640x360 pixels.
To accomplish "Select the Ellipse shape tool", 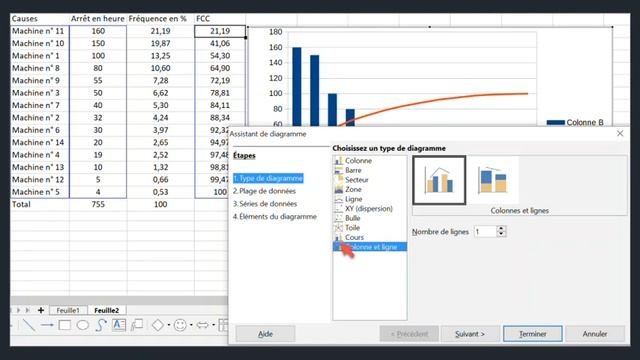I will [83, 325].
